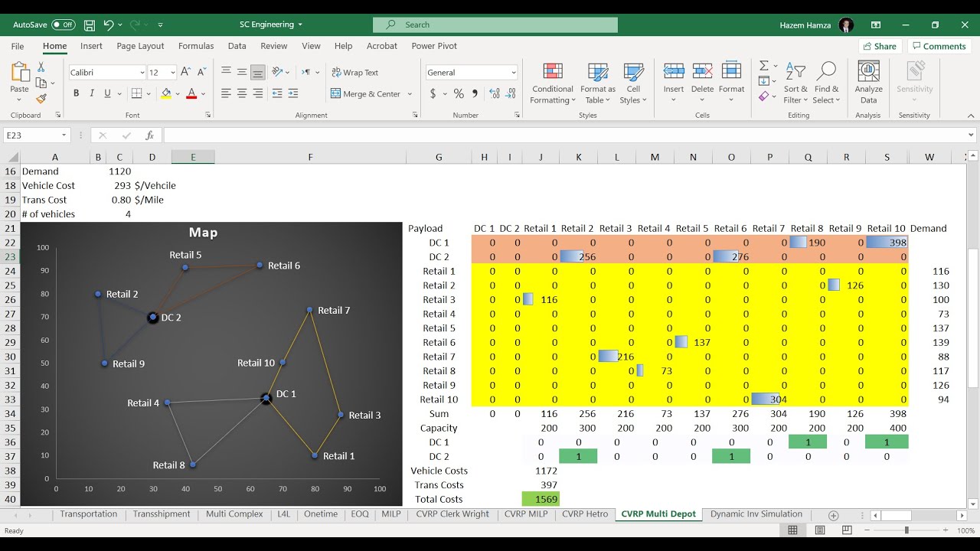The width and height of the screenshot is (980, 551).
Task: Open the Formulas ribbon tab
Action: 196,46
